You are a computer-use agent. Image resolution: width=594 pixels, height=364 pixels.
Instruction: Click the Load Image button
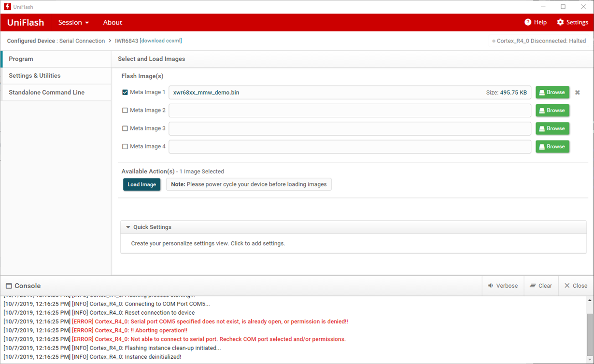click(x=141, y=184)
